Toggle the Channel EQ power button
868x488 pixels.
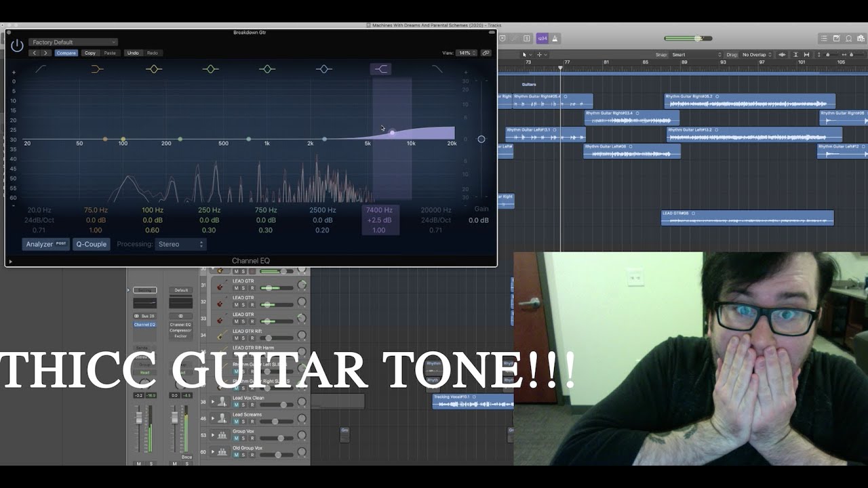point(17,46)
